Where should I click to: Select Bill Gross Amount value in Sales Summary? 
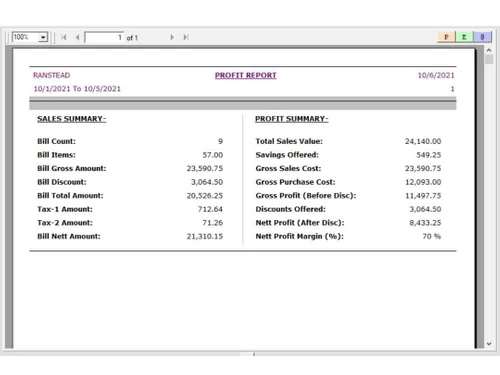tap(205, 168)
